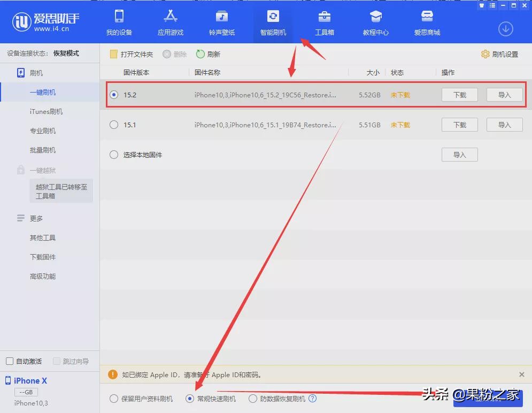Enable the 自动激活 auto-activate checkbox
This screenshot has height=413, width=532.
click(9, 361)
